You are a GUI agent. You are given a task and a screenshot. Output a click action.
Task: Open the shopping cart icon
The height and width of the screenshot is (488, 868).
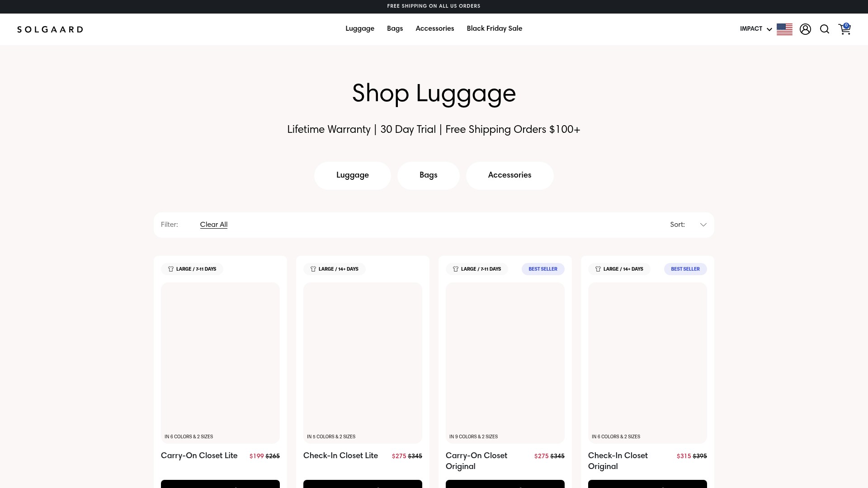[x=844, y=29]
